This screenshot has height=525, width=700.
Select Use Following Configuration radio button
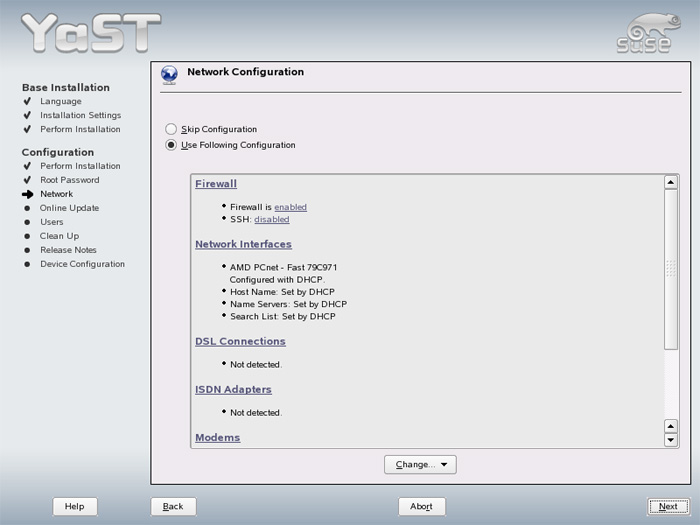click(171, 145)
